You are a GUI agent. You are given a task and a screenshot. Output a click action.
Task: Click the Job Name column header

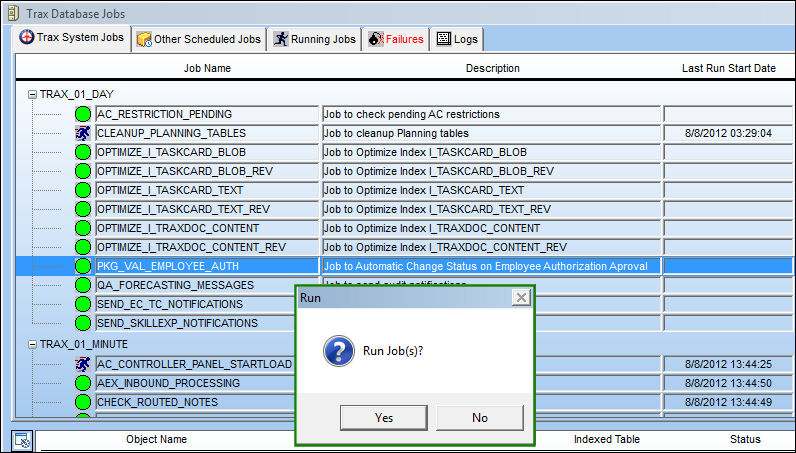(x=207, y=68)
